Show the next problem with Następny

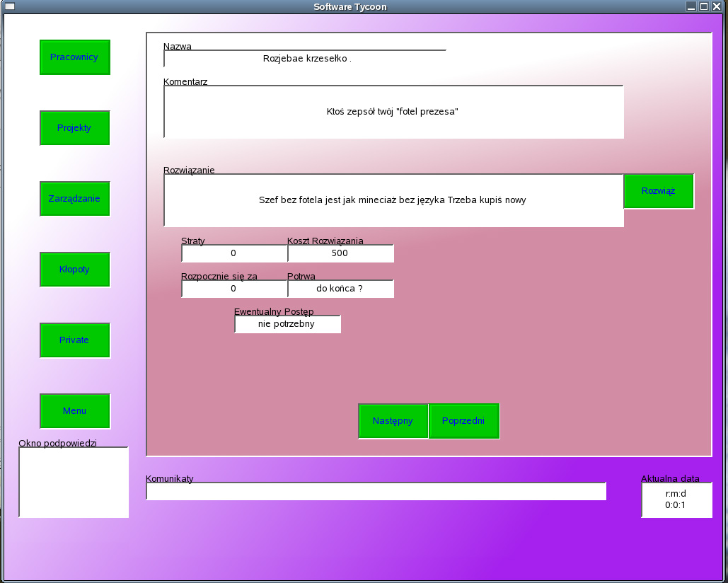[393, 421]
